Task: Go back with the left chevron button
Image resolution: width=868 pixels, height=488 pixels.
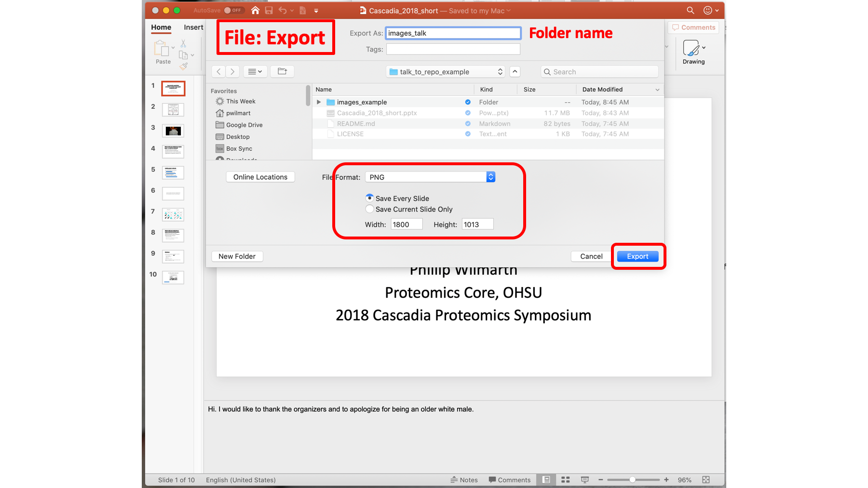Action: coord(218,72)
